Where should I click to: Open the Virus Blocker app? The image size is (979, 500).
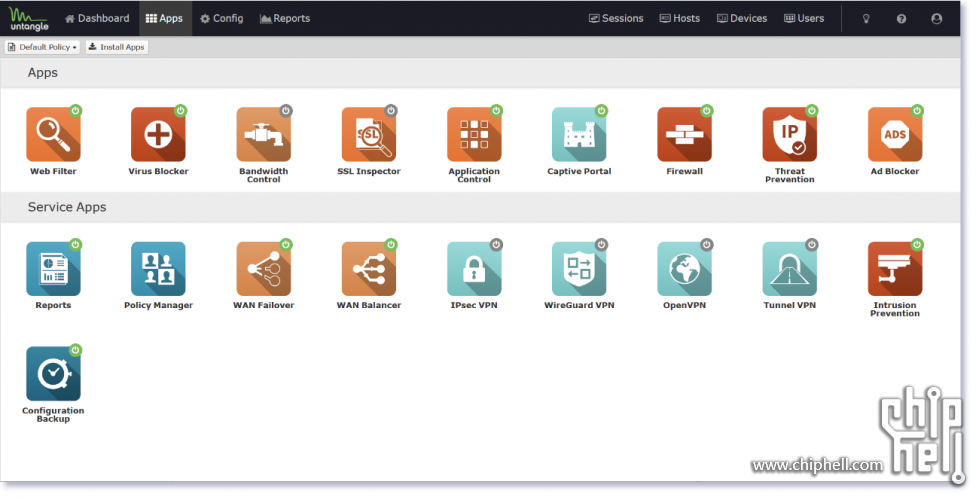158,135
